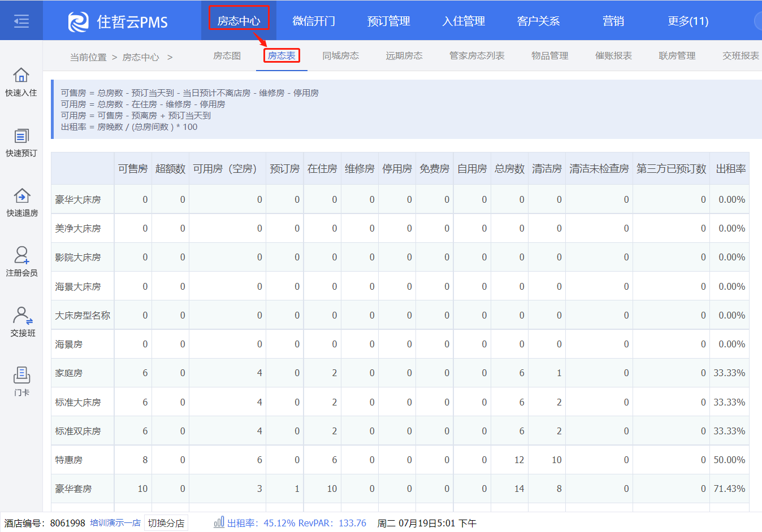This screenshot has width=762, height=532.
Task: Open 房态中心 top menu
Action: (x=239, y=21)
